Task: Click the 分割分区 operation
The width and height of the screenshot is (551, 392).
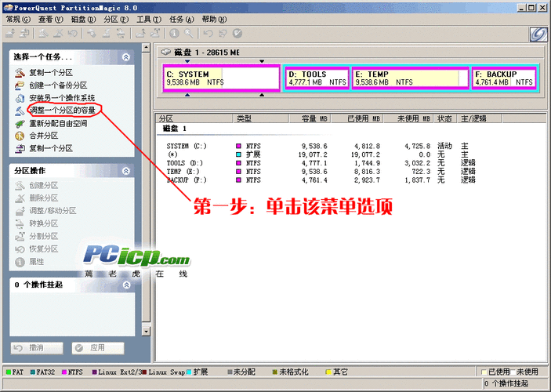Action: click(x=44, y=236)
